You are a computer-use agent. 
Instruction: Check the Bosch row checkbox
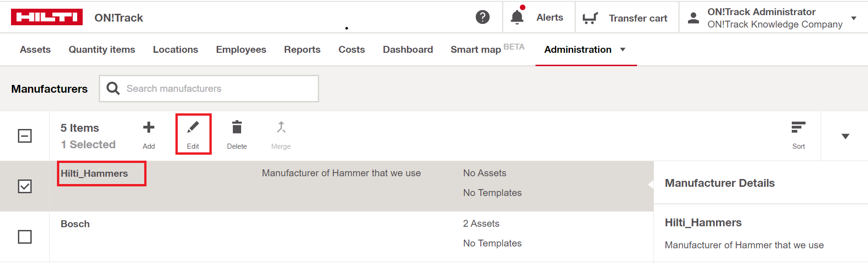click(x=25, y=237)
